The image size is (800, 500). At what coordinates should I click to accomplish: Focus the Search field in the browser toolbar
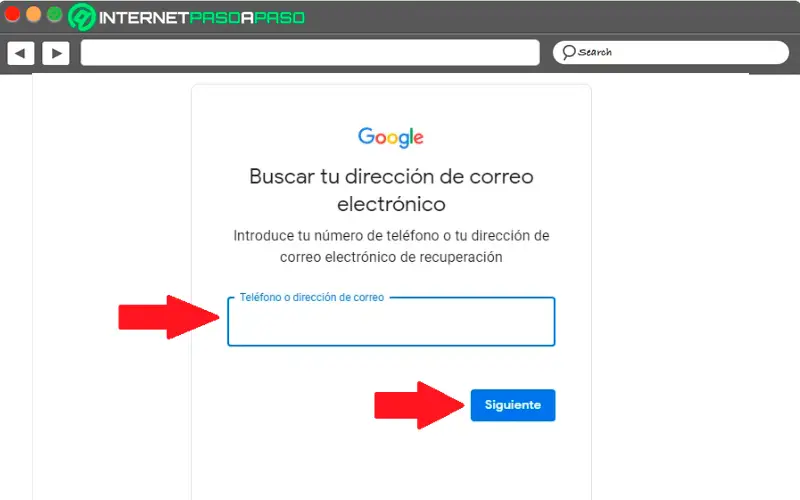click(670, 53)
